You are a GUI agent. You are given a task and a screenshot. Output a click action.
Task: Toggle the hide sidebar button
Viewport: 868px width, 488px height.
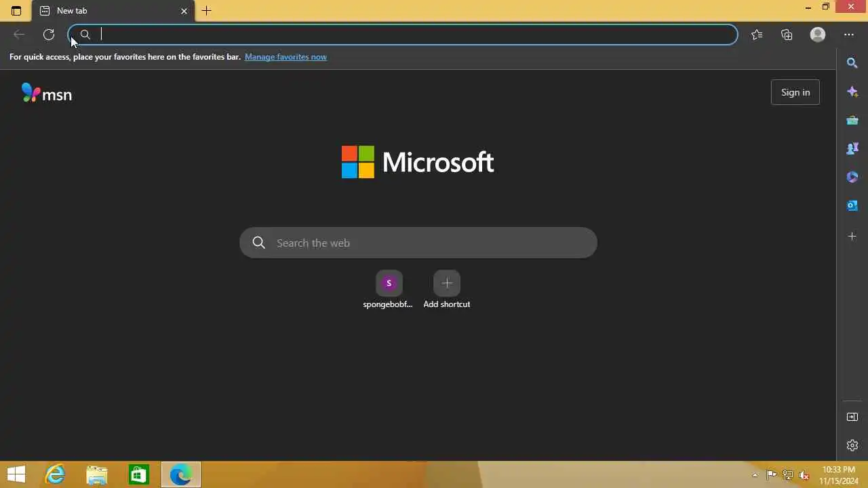(x=852, y=417)
